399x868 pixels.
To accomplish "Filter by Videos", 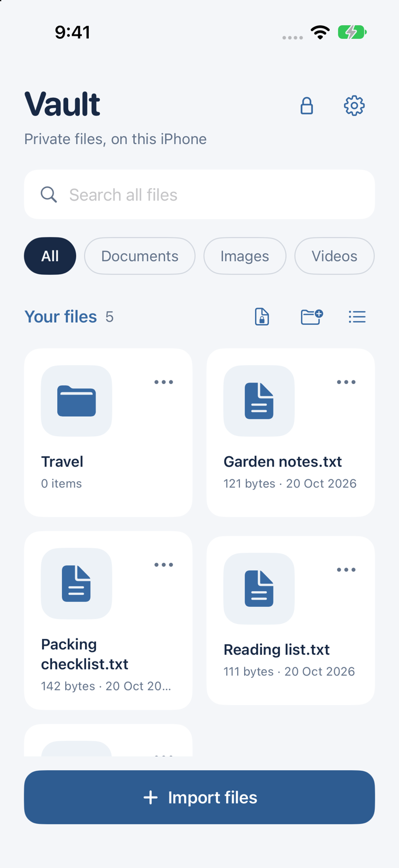I will pos(334,256).
